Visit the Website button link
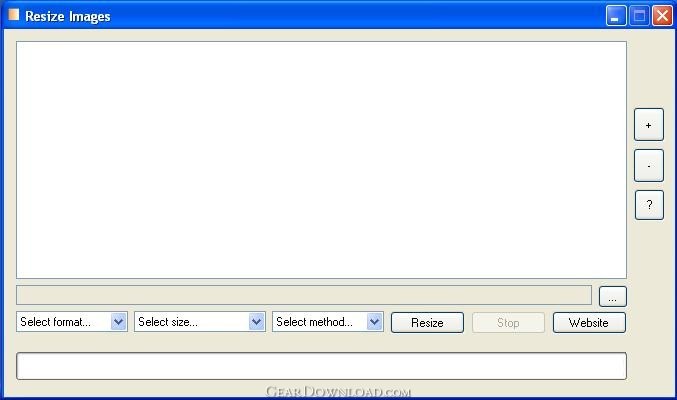The width and height of the screenshot is (677, 400). 588,322
